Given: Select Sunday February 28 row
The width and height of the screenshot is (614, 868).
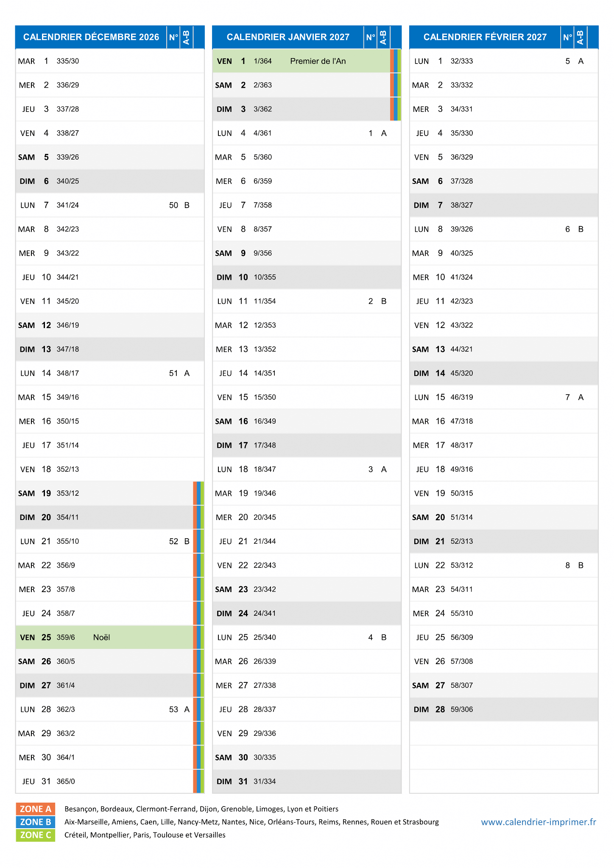Looking at the screenshot, I should [x=504, y=709].
